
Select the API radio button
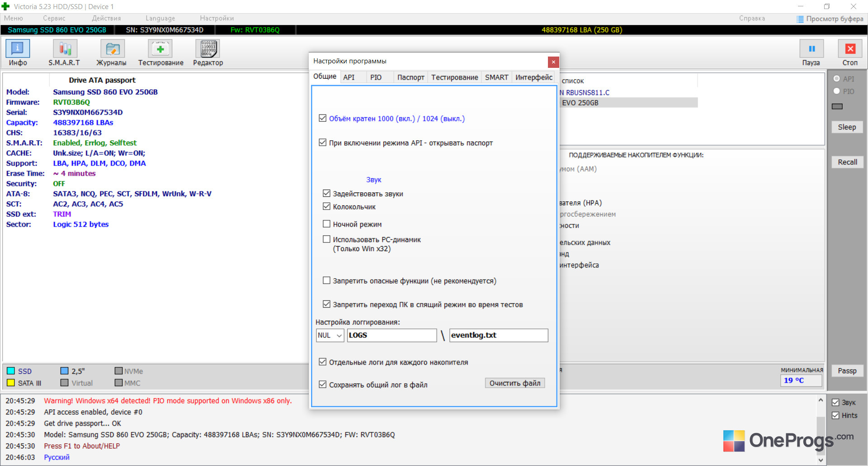(837, 79)
